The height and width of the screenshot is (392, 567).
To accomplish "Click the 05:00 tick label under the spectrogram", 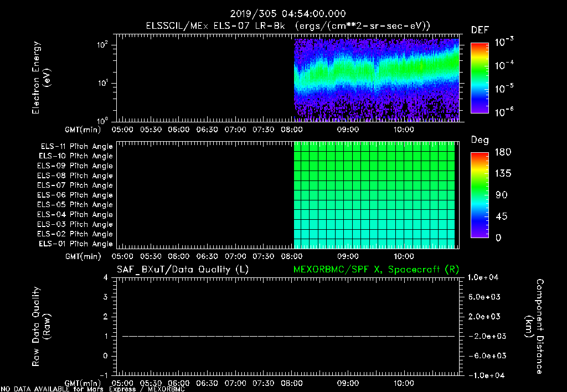I will (x=122, y=130).
